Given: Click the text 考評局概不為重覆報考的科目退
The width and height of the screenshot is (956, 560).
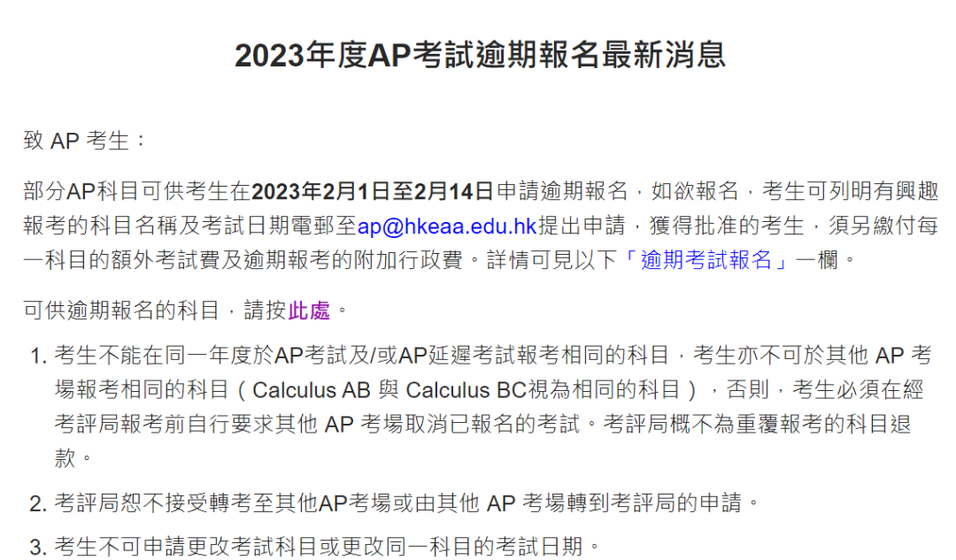Looking at the screenshot, I should tap(757, 424).
